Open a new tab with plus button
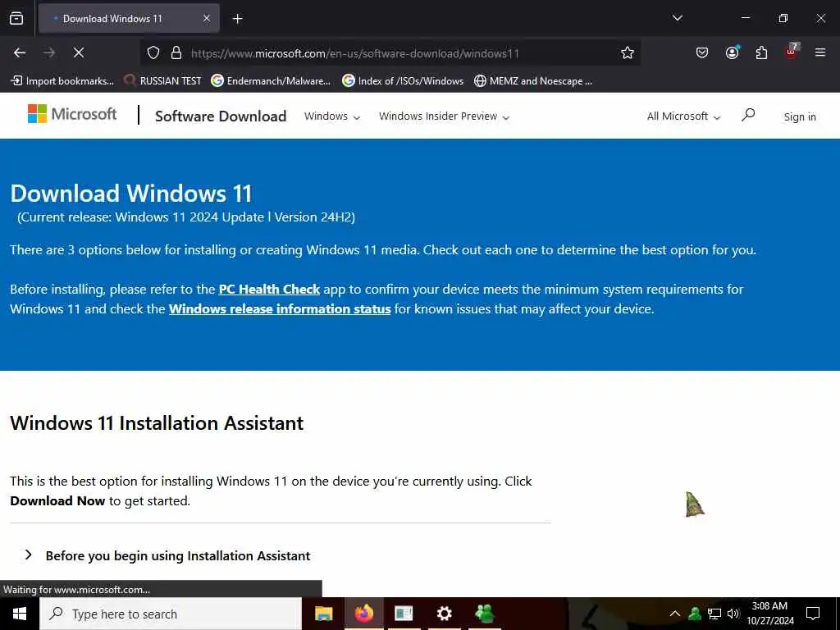This screenshot has height=630, width=840. pyautogui.click(x=237, y=19)
